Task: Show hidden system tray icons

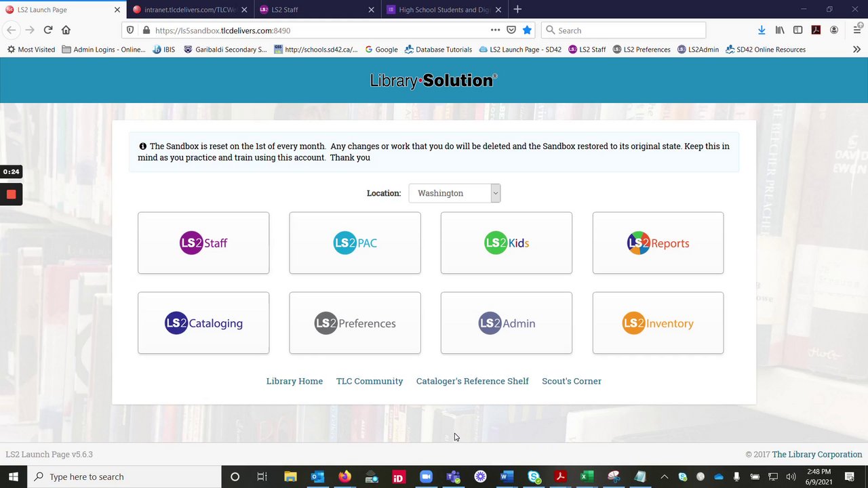Action: (x=665, y=476)
